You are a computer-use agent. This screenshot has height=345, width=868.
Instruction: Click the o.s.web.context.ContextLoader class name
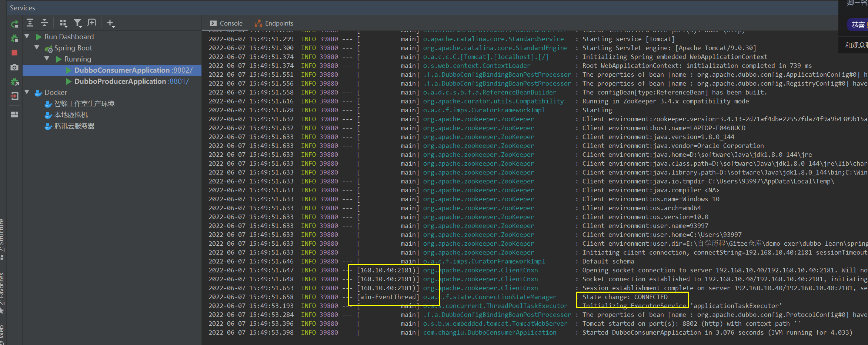477,66
